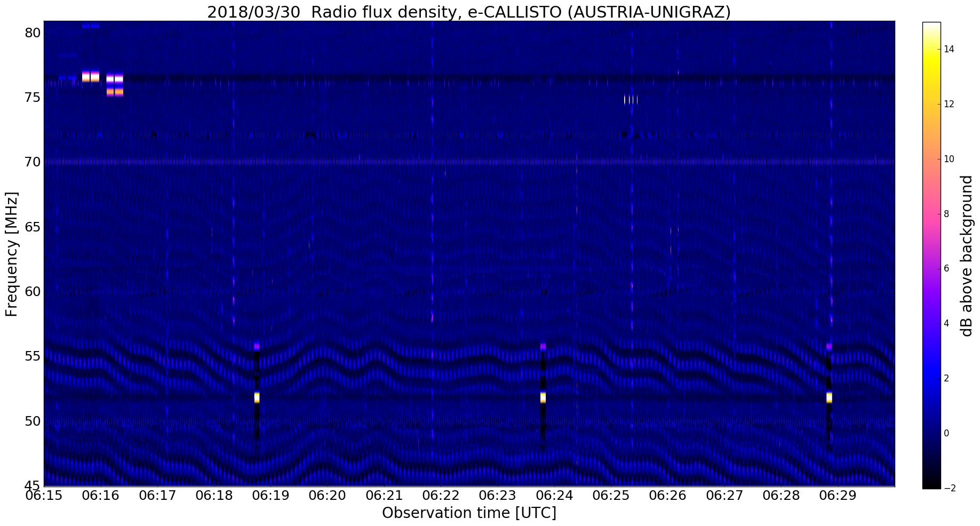Click the 70 MHz frequency tick label

[x=33, y=162]
